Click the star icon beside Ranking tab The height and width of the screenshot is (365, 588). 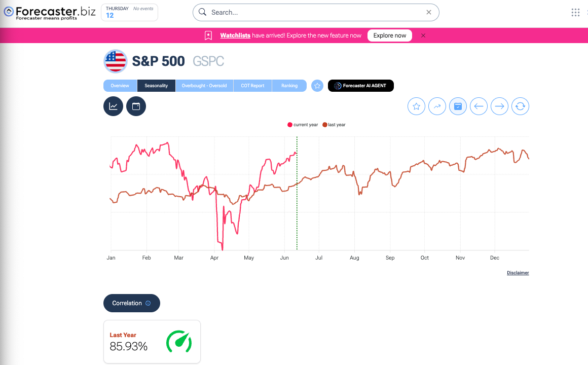tap(317, 86)
